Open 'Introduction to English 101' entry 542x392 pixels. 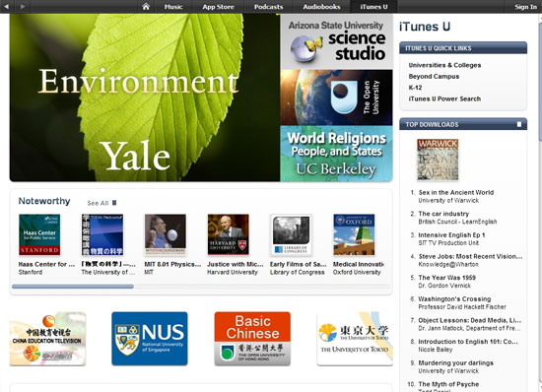(x=468, y=342)
